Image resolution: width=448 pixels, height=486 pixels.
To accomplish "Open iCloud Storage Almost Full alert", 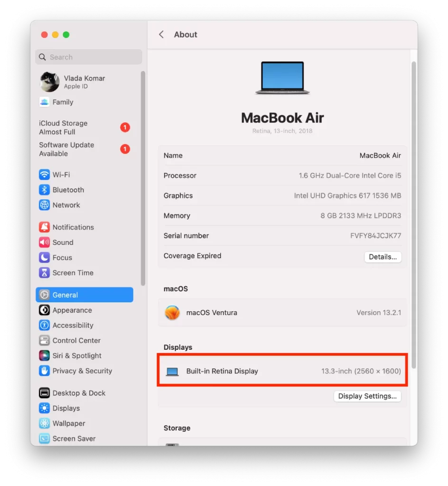I will tap(84, 127).
